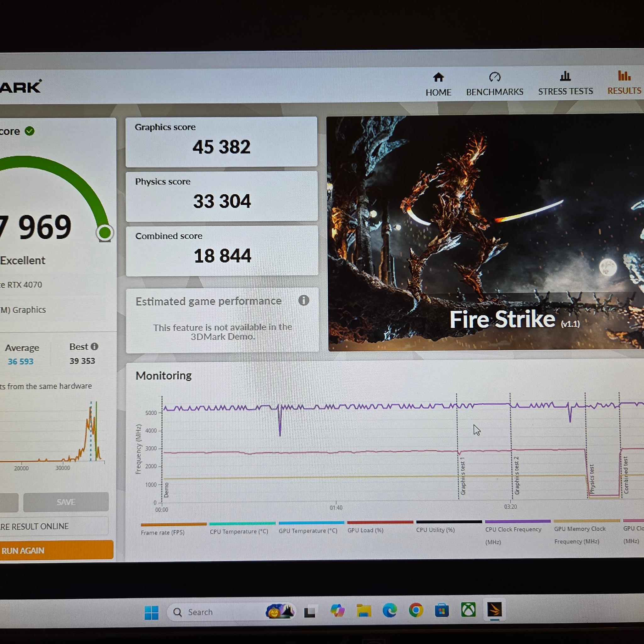Click the benchmarks gauge icon
The height and width of the screenshot is (644, 644).
pos(495,77)
